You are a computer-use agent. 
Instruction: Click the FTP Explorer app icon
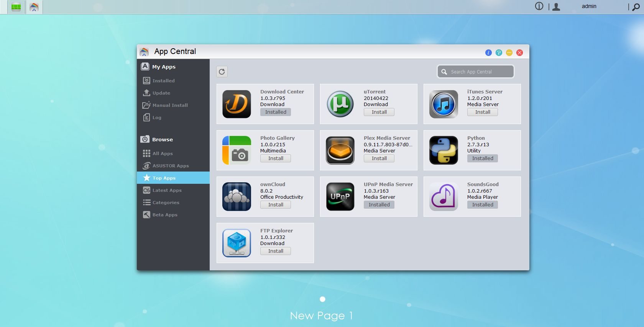pyautogui.click(x=237, y=243)
